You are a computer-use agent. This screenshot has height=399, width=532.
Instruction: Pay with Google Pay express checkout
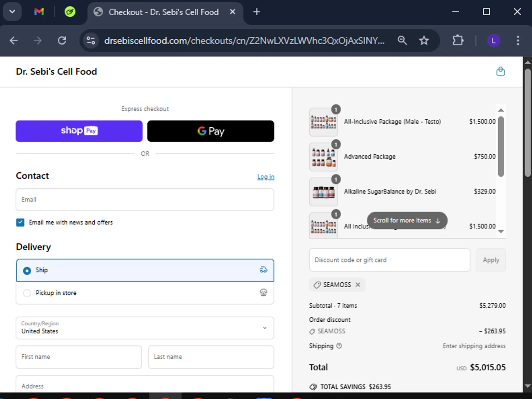[x=211, y=131]
